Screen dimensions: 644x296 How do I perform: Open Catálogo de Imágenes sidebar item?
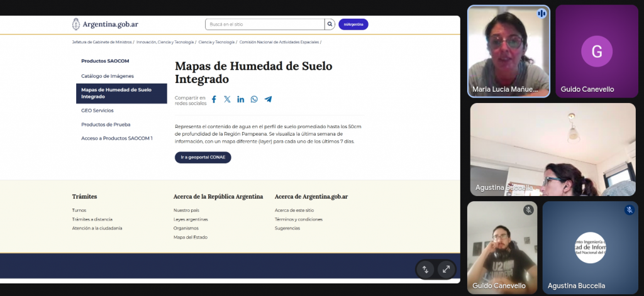coord(108,75)
